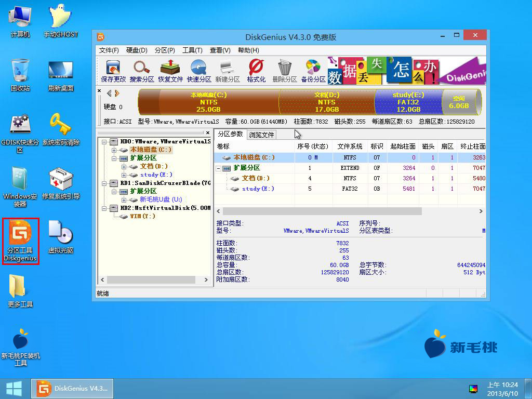Open the Help (帮助) menu
This screenshot has height=399, width=532.
point(248,50)
